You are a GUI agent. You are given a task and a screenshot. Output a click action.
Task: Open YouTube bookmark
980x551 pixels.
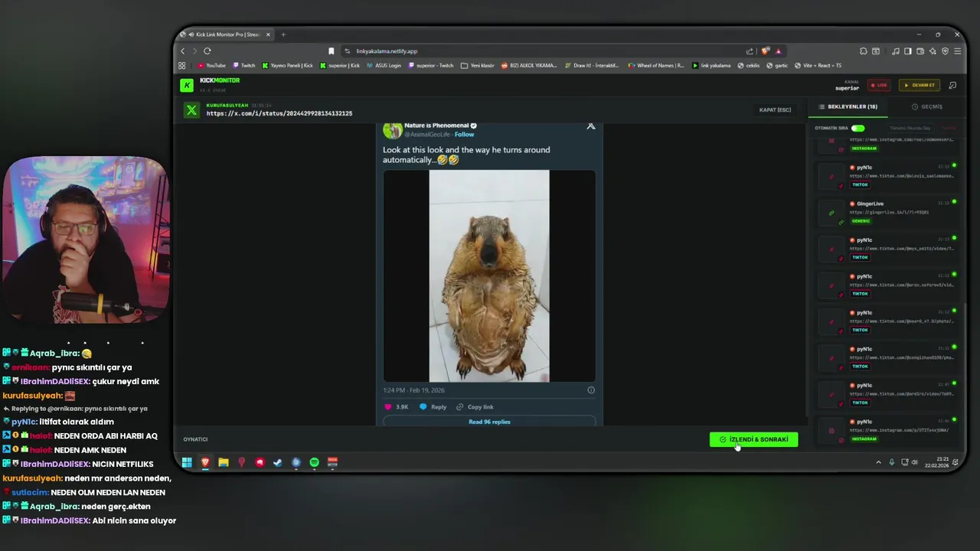pyautogui.click(x=212, y=66)
